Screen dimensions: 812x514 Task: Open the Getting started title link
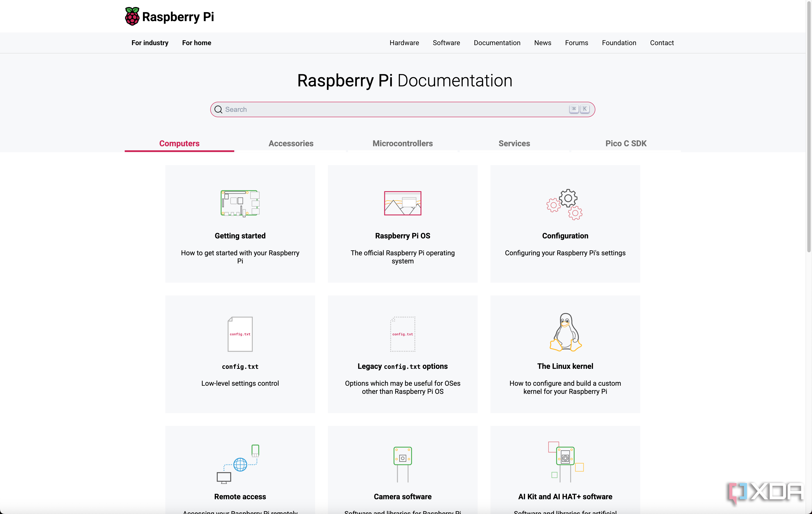click(x=240, y=236)
